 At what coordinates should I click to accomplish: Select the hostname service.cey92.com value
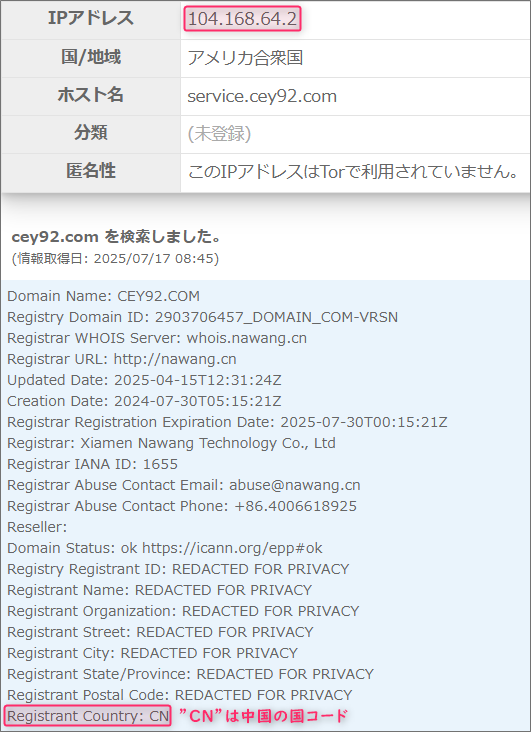pos(262,96)
